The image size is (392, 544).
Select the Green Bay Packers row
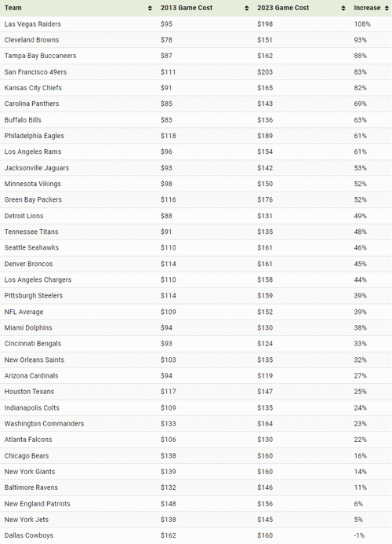(196, 199)
